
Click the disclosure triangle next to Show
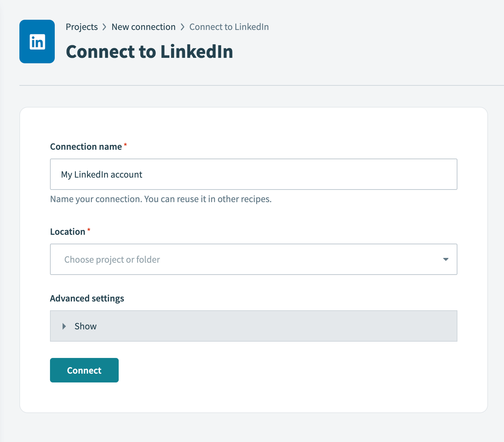pos(64,326)
